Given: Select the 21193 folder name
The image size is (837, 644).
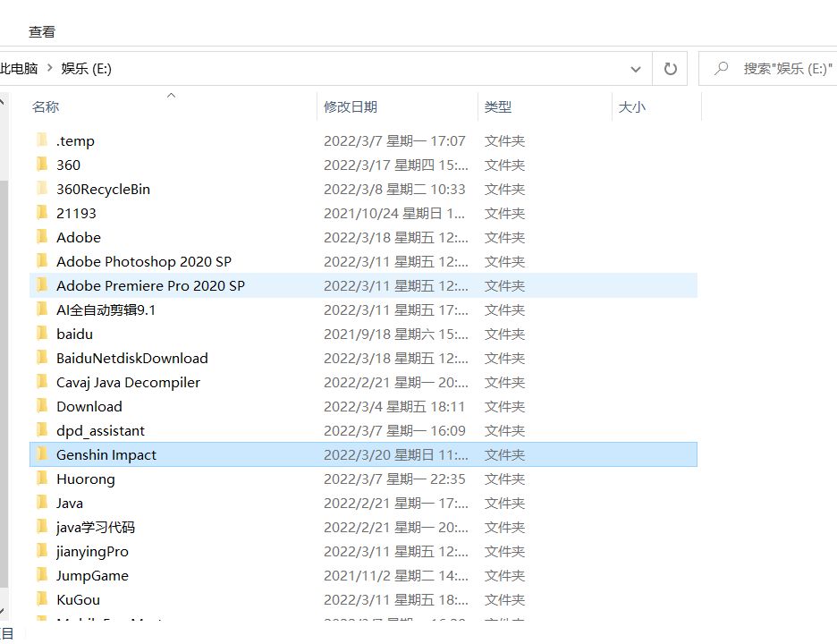Looking at the screenshot, I should tap(76, 213).
